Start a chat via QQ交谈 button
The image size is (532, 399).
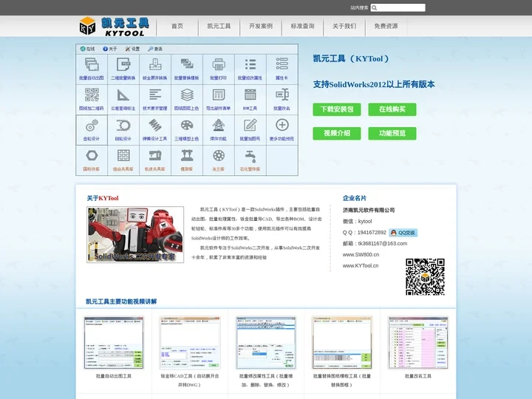[x=403, y=233]
